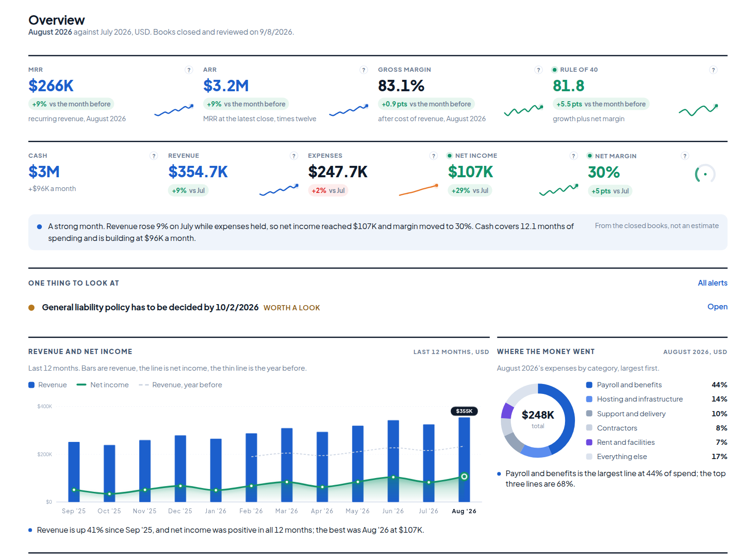
Task: Click the Rule of 40 value 81.8
Action: pyautogui.click(x=569, y=86)
